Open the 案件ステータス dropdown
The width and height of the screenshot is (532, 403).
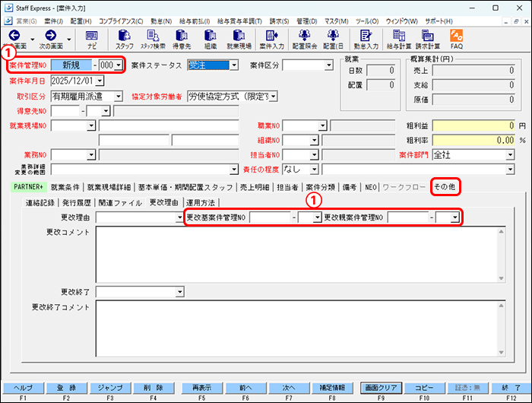pyautogui.click(x=234, y=65)
